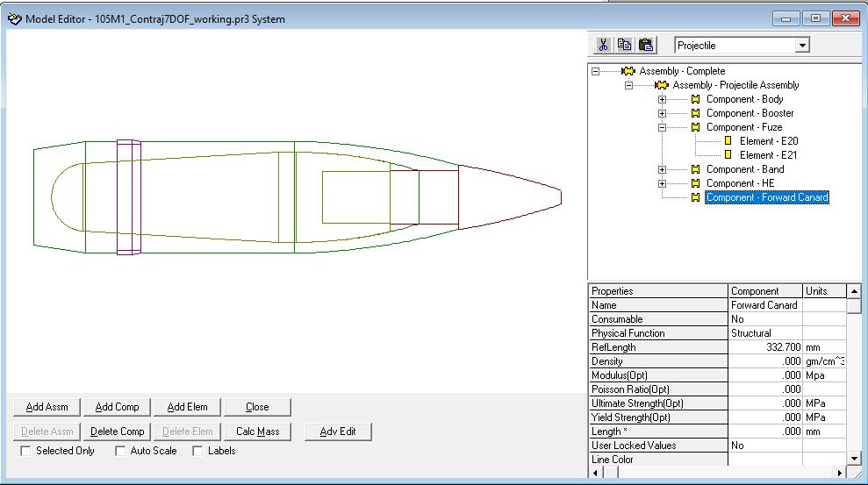This screenshot has height=485, width=868.
Task: Click the Copy icon in toolbar
Action: point(625,45)
